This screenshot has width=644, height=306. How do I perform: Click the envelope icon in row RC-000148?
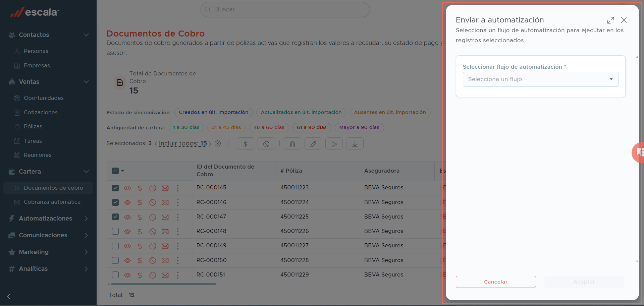tap(165, 232)
